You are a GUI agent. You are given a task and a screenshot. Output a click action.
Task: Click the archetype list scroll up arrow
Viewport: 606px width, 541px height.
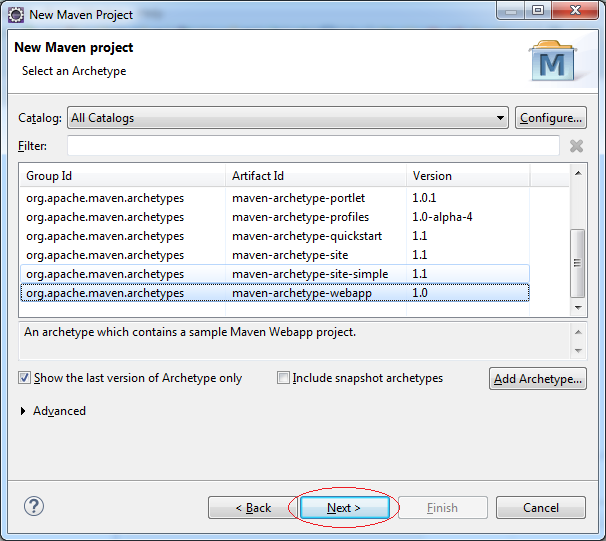(578, 173)
